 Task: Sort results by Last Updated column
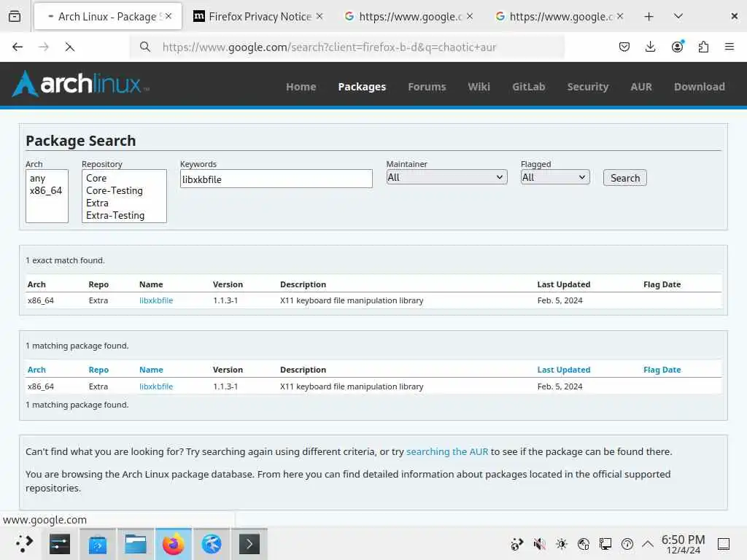coord(564,370)
